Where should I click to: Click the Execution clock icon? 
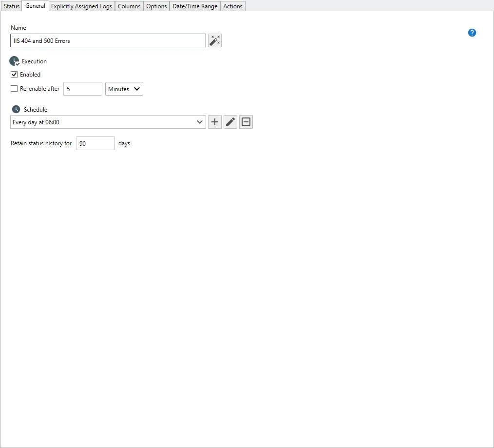pos(15,61)
